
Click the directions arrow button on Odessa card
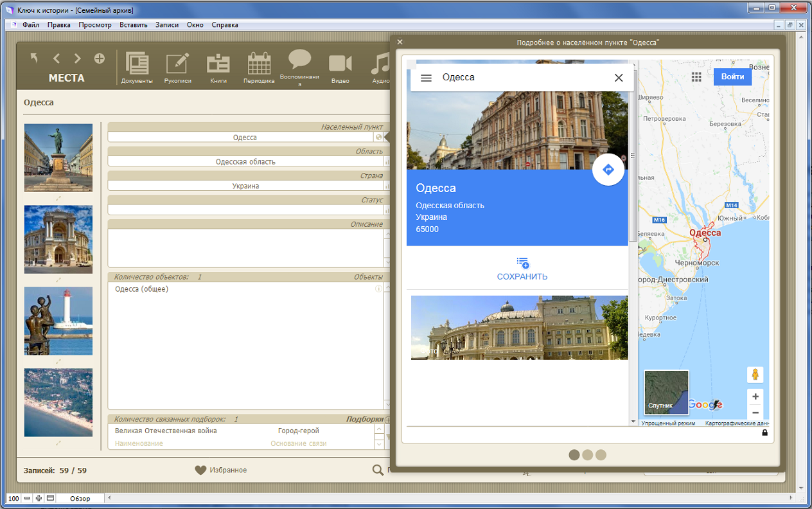[x=608, y=170]
